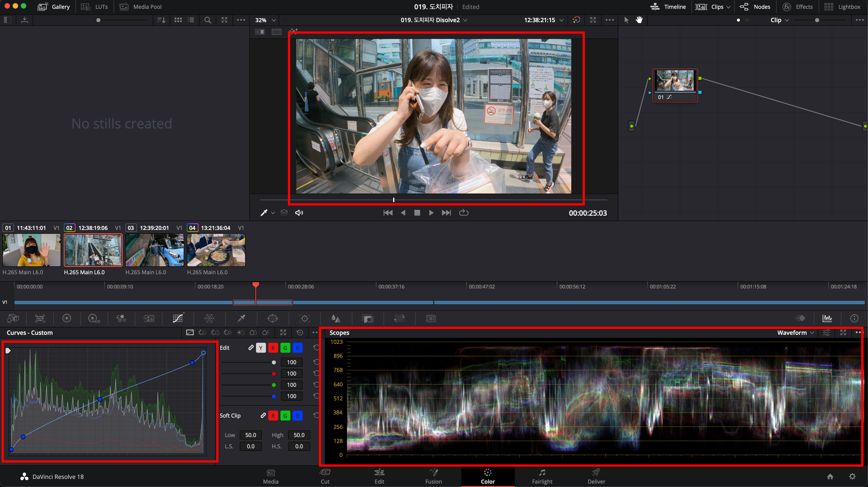Image resolution: width=868 pixels, height=487 pixels.
Task: Open the RGB Mixer palette
Action: click(121, 318)
